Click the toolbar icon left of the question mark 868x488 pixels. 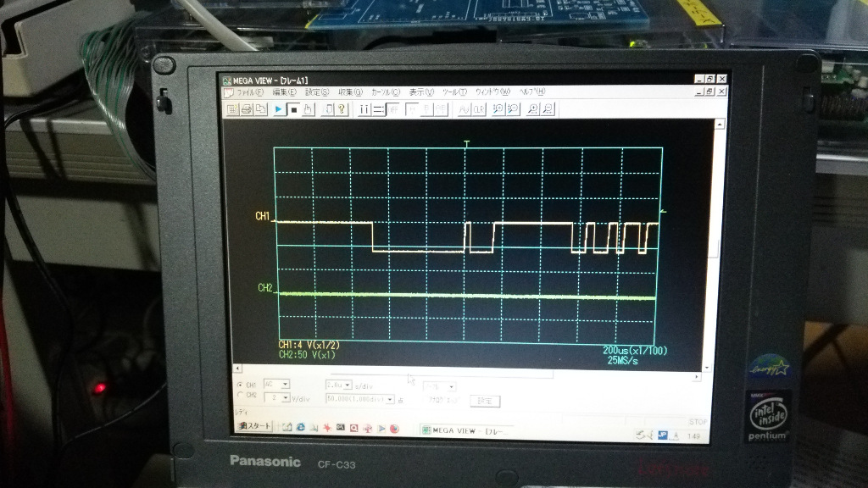328,109
